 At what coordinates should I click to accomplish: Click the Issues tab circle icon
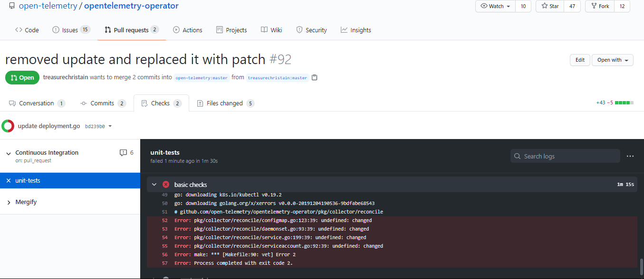coord(56,30)
